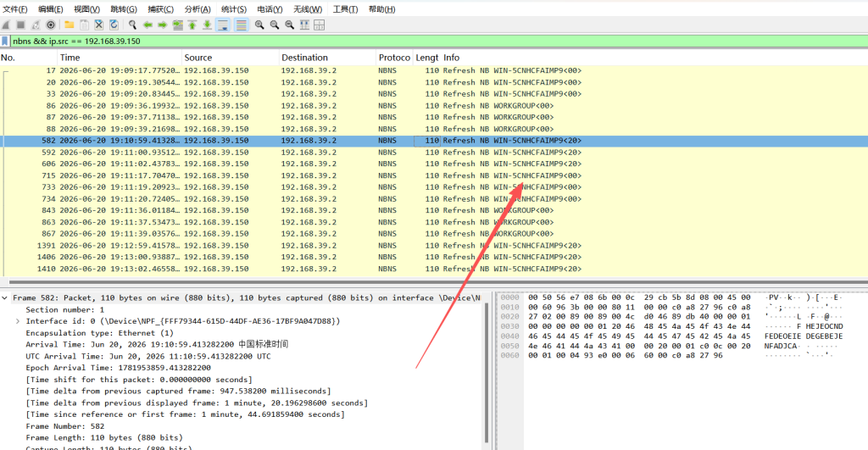Viewport: 868px width, 450px height.
Task: Reload the capture file
Action: [114, 25]
